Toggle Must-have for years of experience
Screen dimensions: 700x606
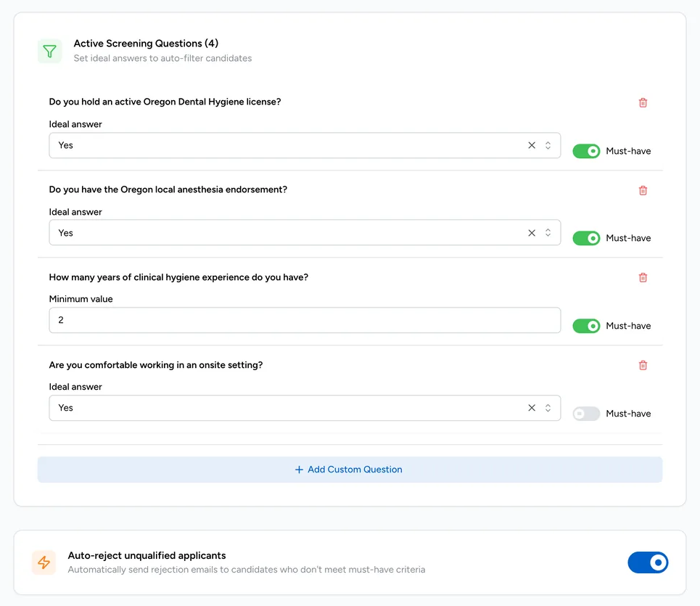pyautogui.click(x=586, y=326)
